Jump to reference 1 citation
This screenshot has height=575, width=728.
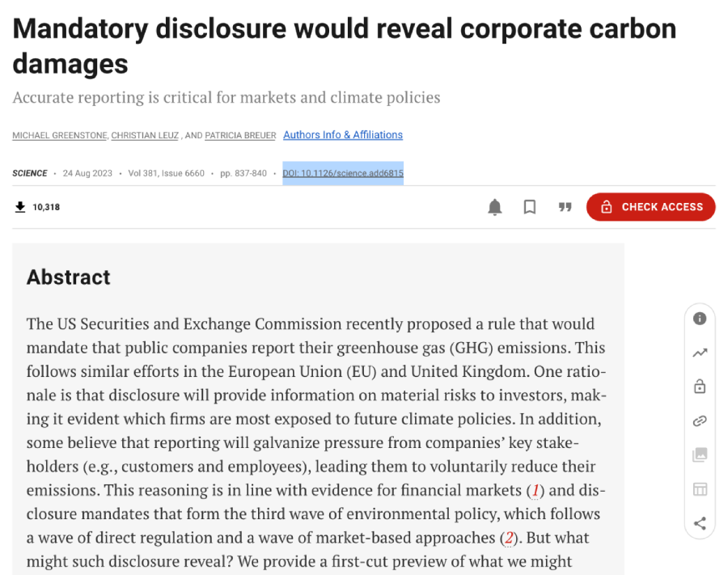tap(534, 491)
